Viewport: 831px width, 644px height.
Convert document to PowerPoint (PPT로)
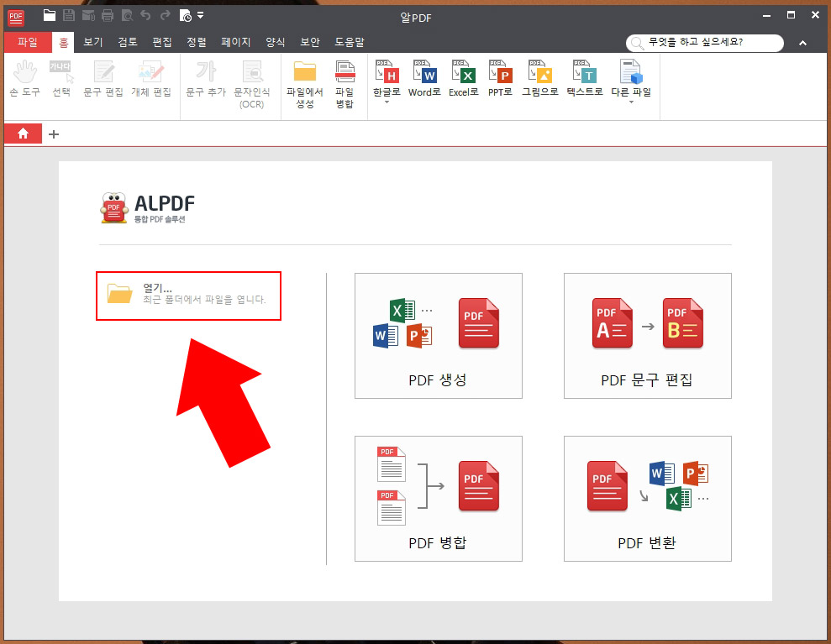point(500,80)
